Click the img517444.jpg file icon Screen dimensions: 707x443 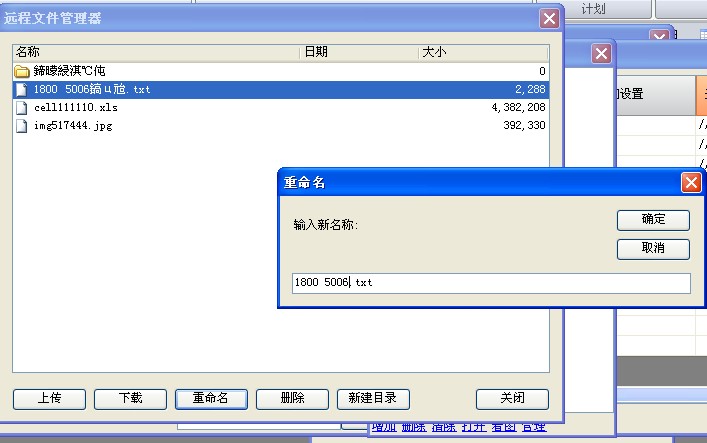[x=22, y=125]
